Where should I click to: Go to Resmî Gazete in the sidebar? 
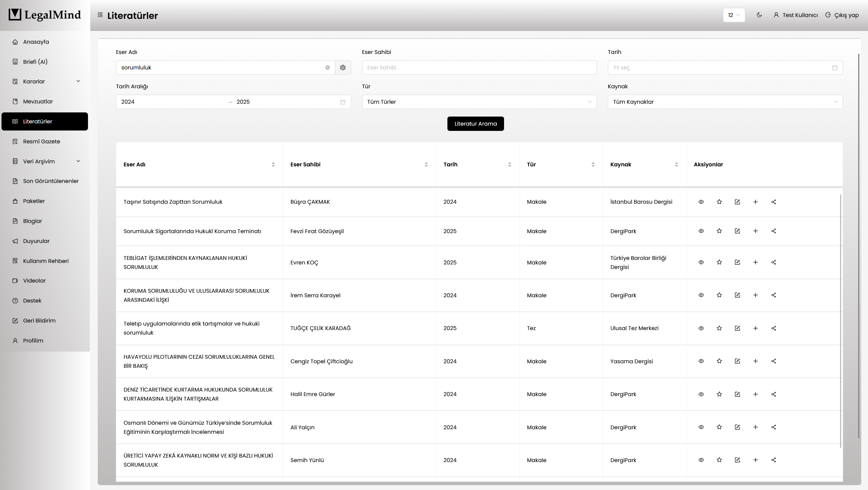pos(42,141)
